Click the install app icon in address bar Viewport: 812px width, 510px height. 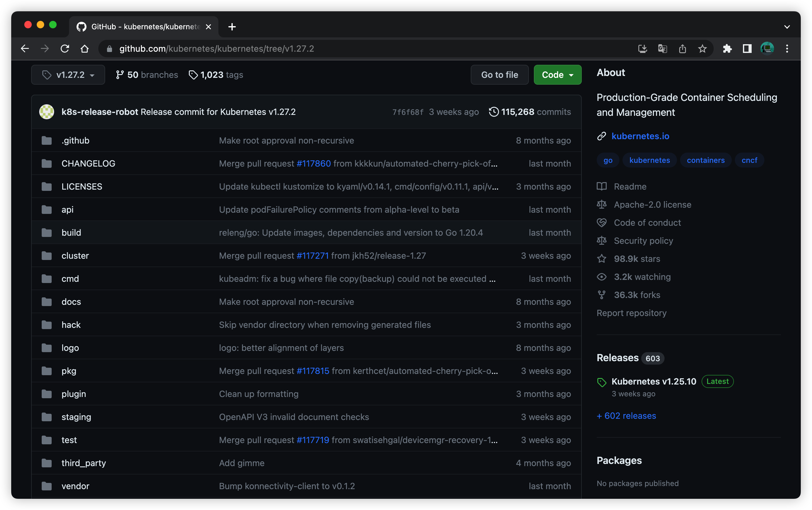coord(642,49)
